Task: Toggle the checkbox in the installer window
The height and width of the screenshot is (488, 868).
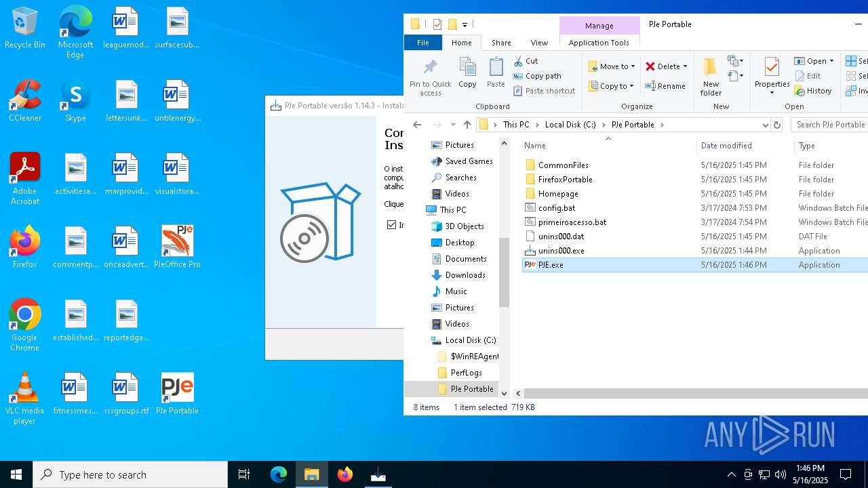Action: pos(391,224)
